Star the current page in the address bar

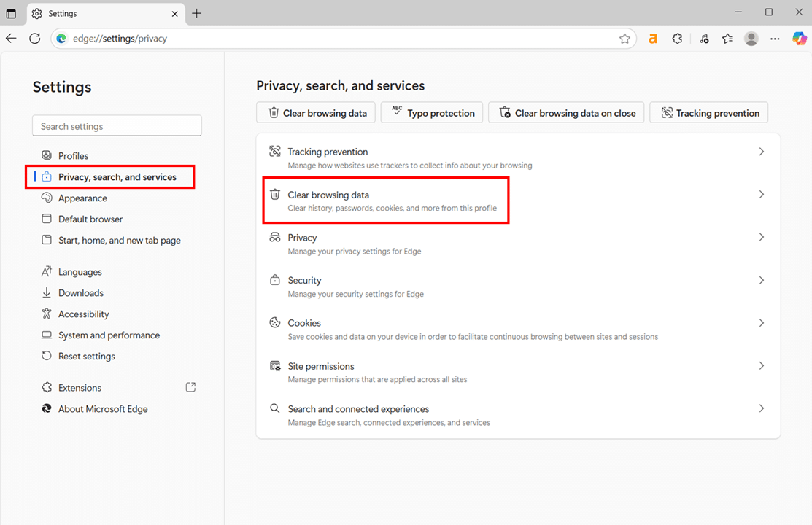point(625,38)
